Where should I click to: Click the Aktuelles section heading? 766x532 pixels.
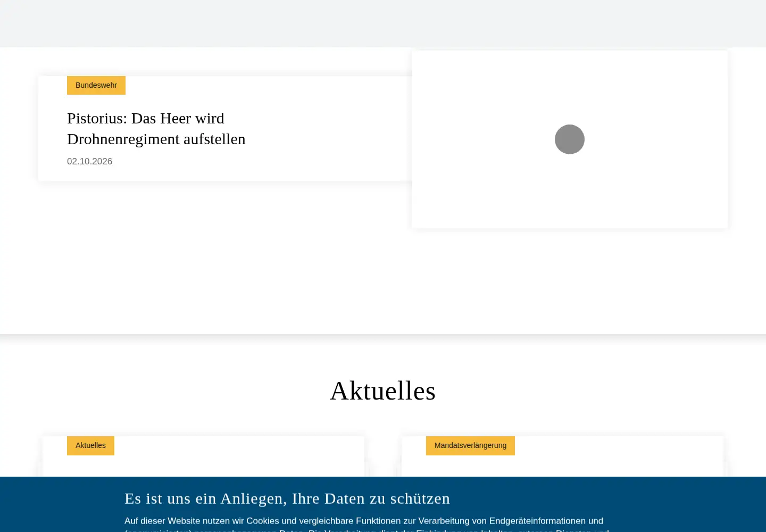[383, 391]
